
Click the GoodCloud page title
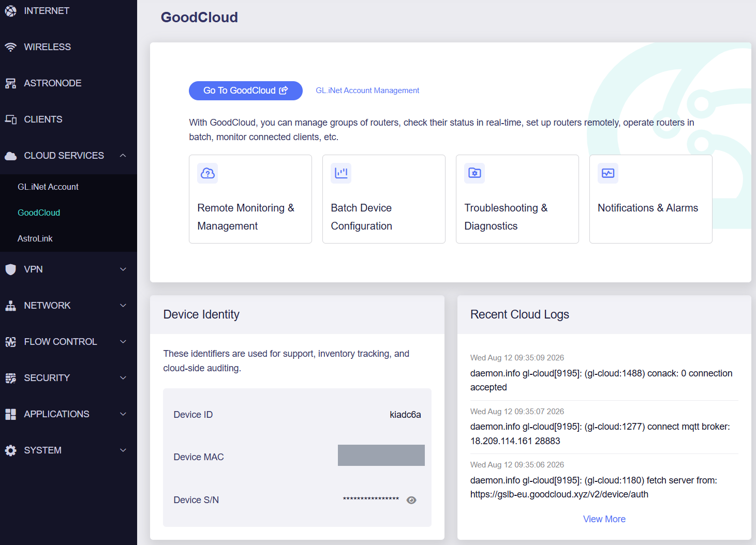point(199,17)
